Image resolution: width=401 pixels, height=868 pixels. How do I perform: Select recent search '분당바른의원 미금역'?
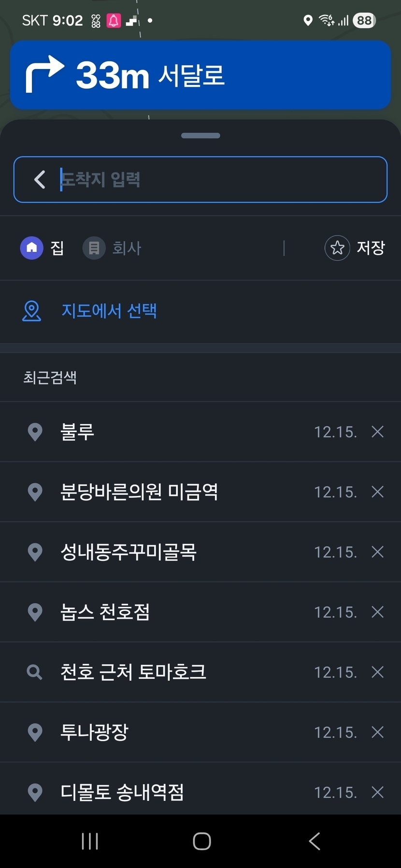tap(139, 492)
